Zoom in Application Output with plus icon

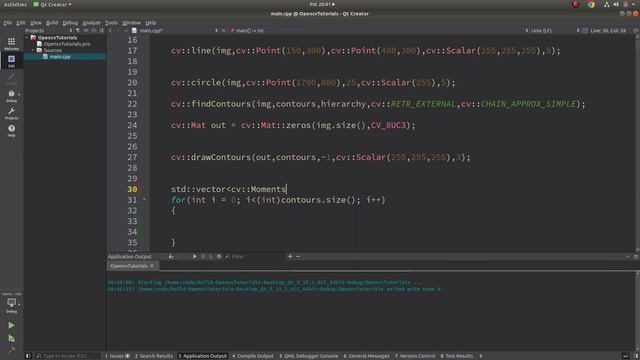point(290,256)
